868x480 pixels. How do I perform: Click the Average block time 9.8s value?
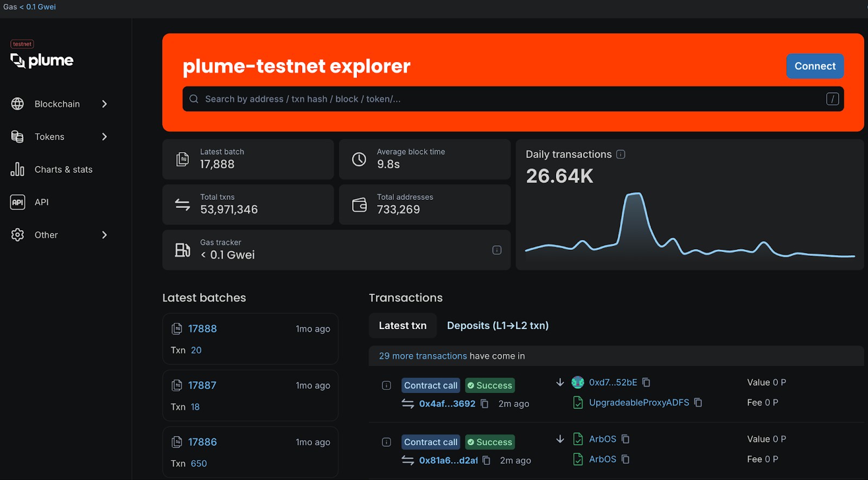click(388, 164)
